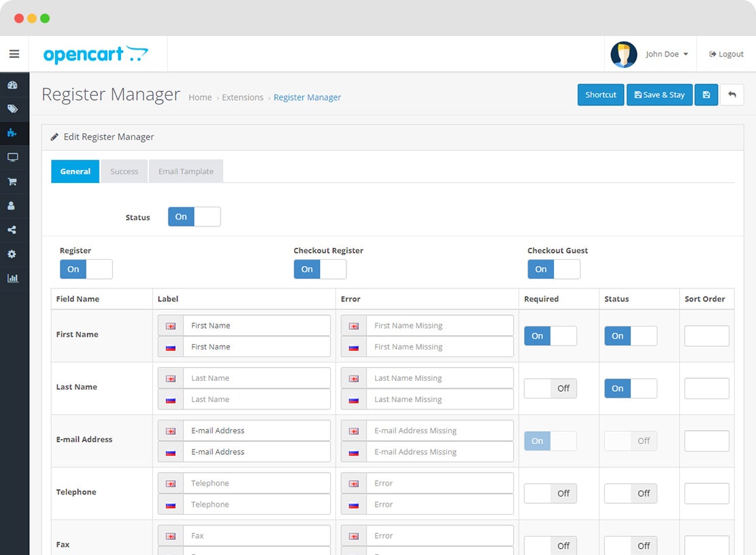Click the E-mail Address Sort Order field
Image resolution: width=756 pixels, height=555 pixels.
click(x=707, y=441)
